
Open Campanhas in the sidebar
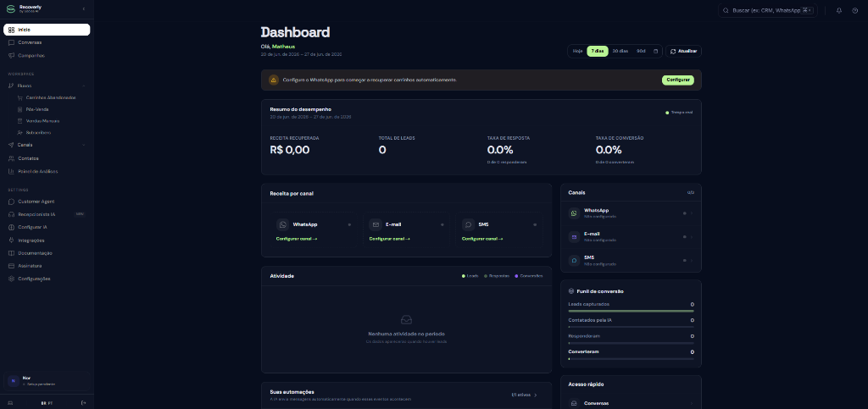47,56
